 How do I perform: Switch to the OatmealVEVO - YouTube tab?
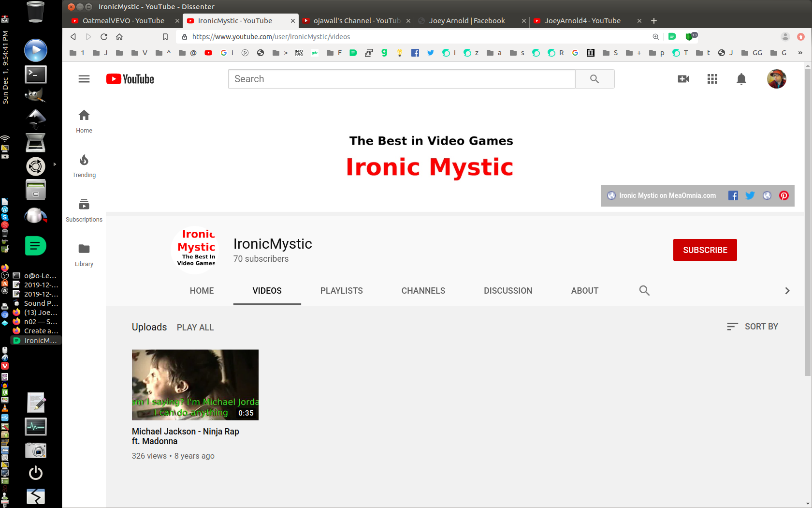pos(122,21)
